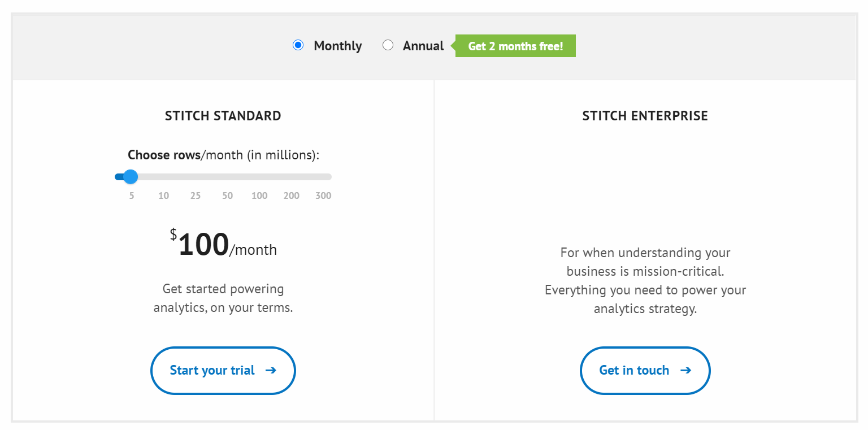This screenshot has width=868, height=430.
Task: Select the 300 million rows tick label
Action: coord(323,196)
